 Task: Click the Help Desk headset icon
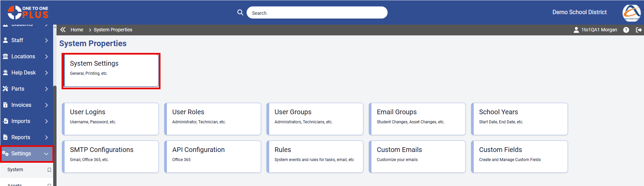coord(5,72)
